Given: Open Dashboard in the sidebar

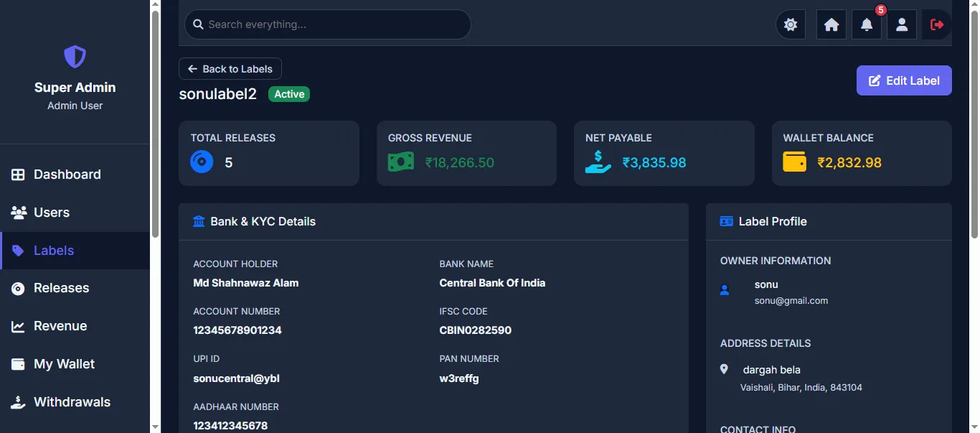Looking at the screenshot, I should 75,174.
